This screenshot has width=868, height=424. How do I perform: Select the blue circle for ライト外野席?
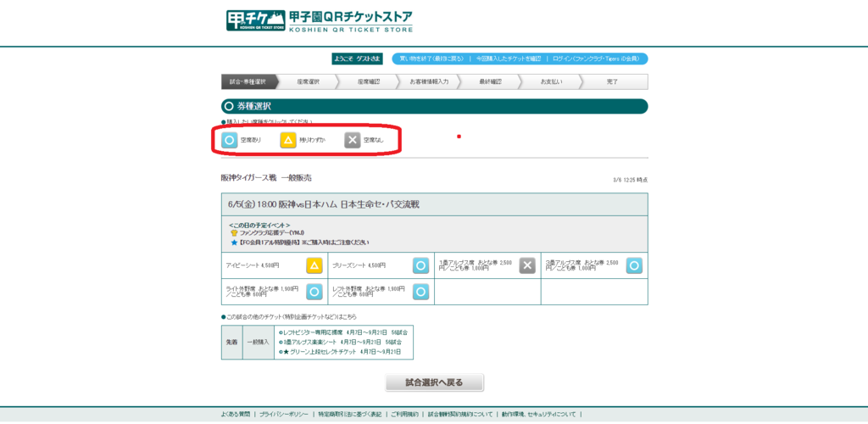(314, 292)
